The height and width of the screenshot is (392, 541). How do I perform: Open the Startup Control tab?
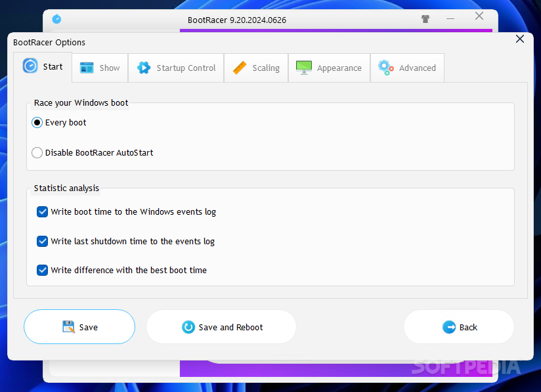[176, 68]
